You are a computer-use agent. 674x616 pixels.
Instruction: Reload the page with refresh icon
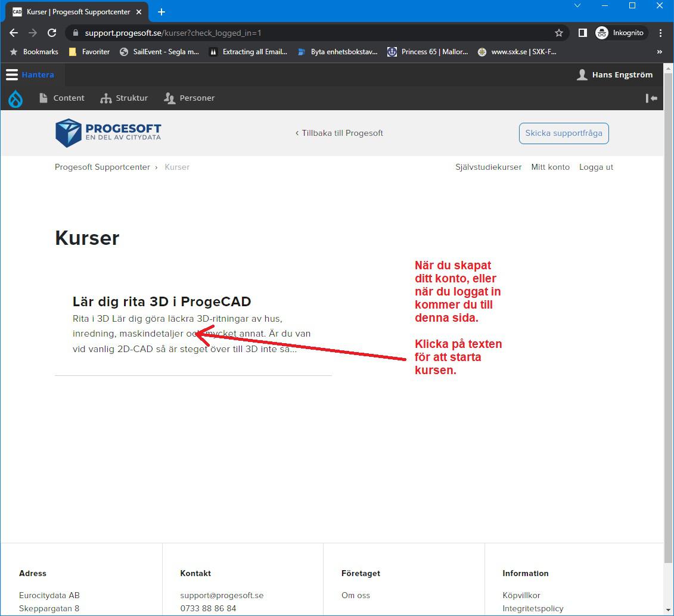(x=52, y=33)
